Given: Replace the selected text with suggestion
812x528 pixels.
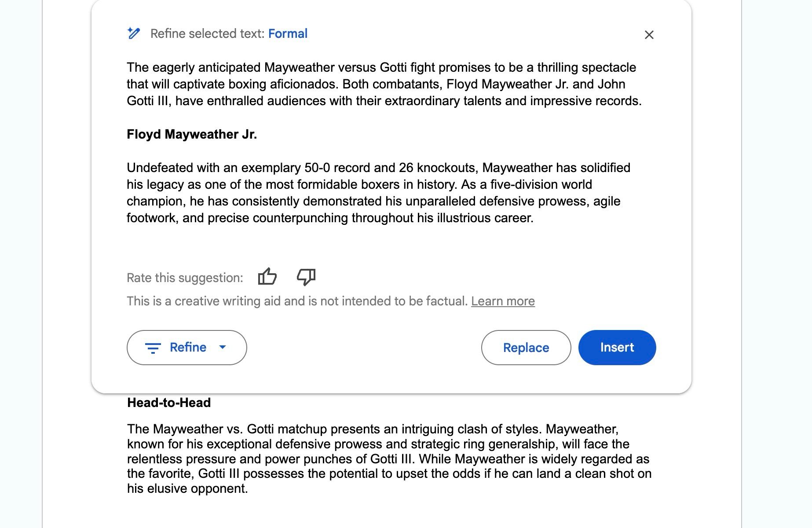Looking at the screenshot, I should point(526,348).
